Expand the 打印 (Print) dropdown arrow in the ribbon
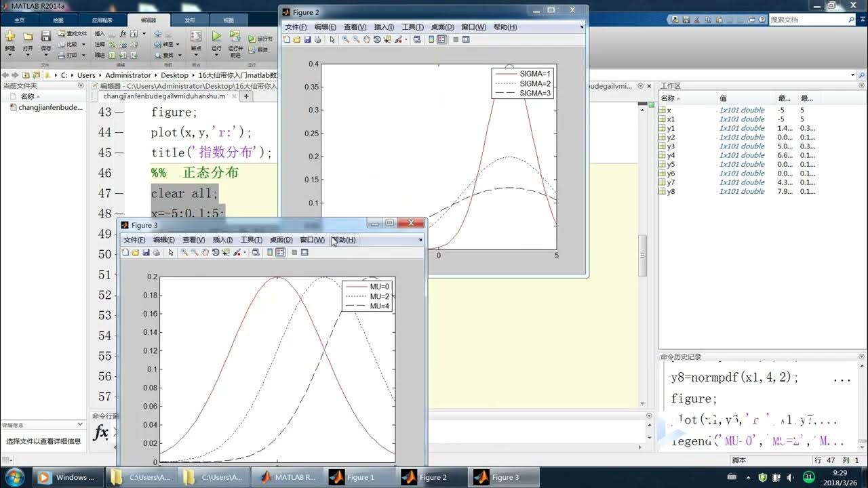The width and height of the screenshot is (868, 488). pyautogui.click(x=84, y=55)
